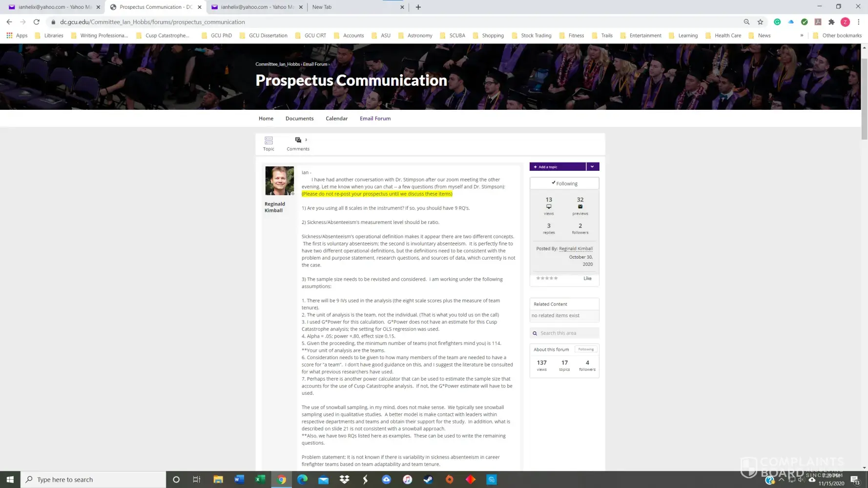The width and height of the screenshot is (868, 488).
Task: Open a new browser tab with plus button
Action: [418, 7]
